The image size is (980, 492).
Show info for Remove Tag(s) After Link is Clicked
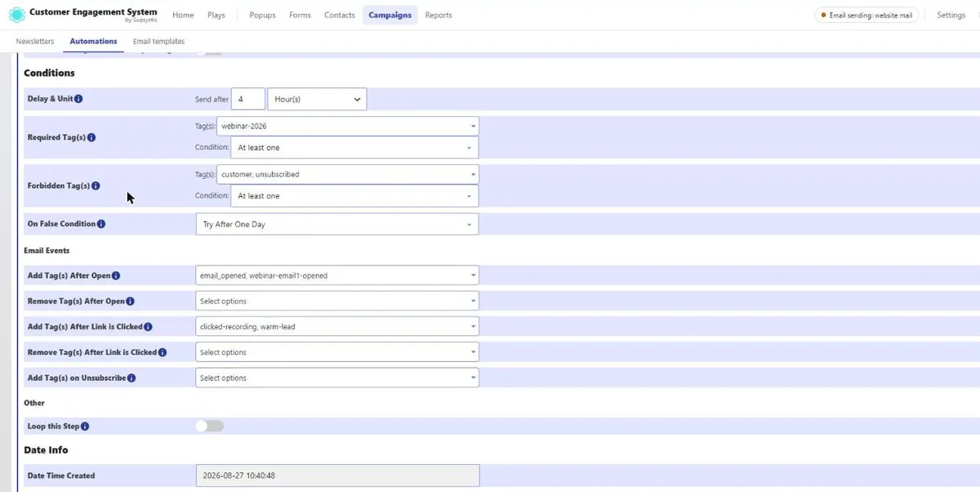pos(162,352)
